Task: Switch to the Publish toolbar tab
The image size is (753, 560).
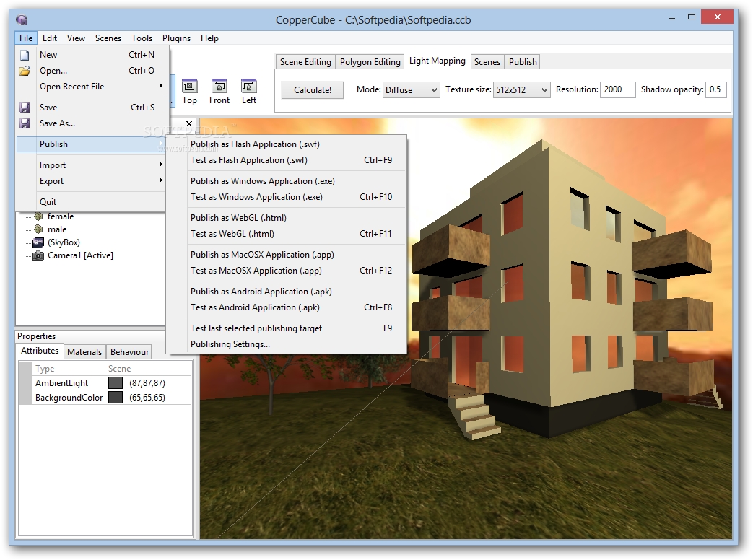Action: tap(523, 62)
